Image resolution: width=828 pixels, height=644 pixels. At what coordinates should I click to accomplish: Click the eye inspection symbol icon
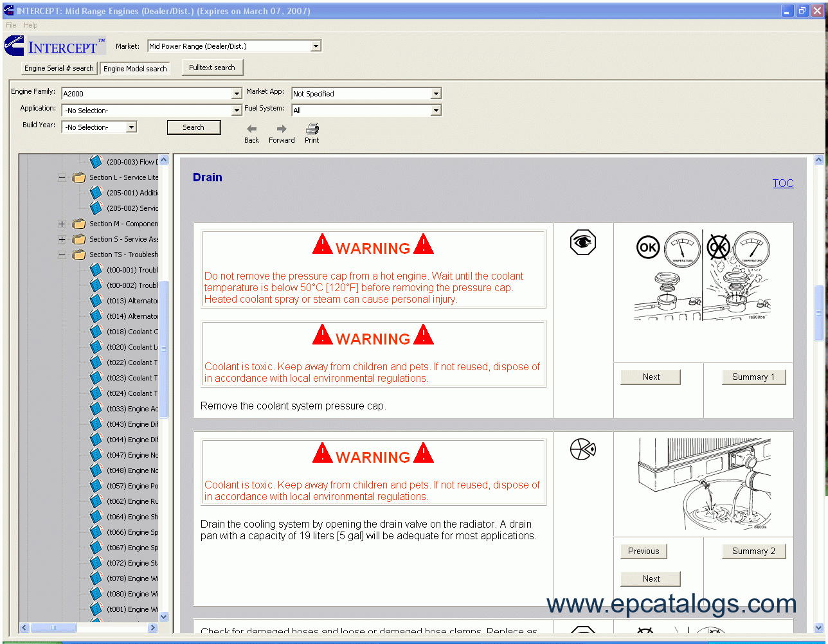(x=583, y=242)
